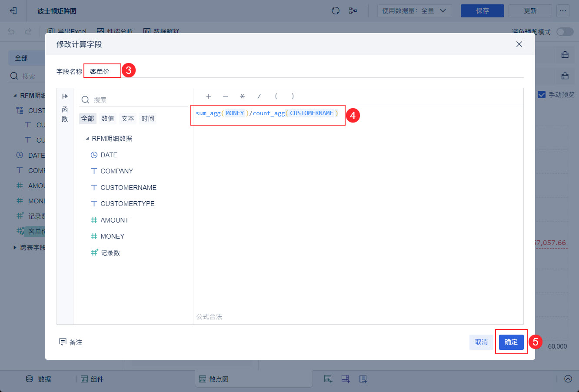
Task: Click the MONEY token in the formula
Action: (235, 113)
